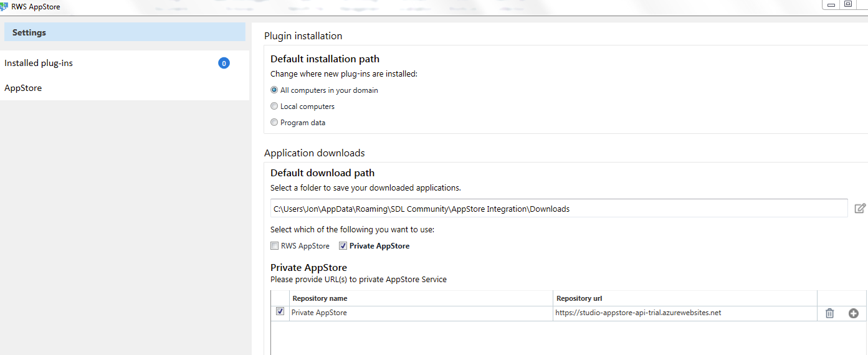This screenshot has width=868, height=355.
Task: Click 'Select which of the following' text
Action: [x=352, y=230]
